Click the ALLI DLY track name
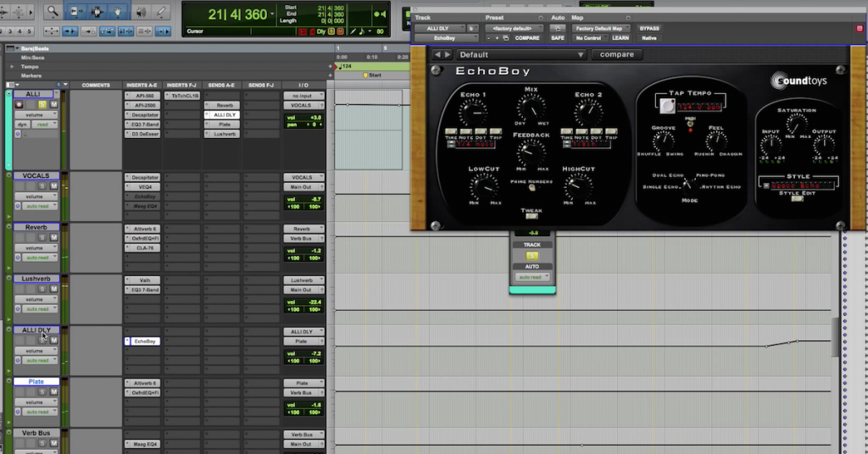 (x=36, y=330)
